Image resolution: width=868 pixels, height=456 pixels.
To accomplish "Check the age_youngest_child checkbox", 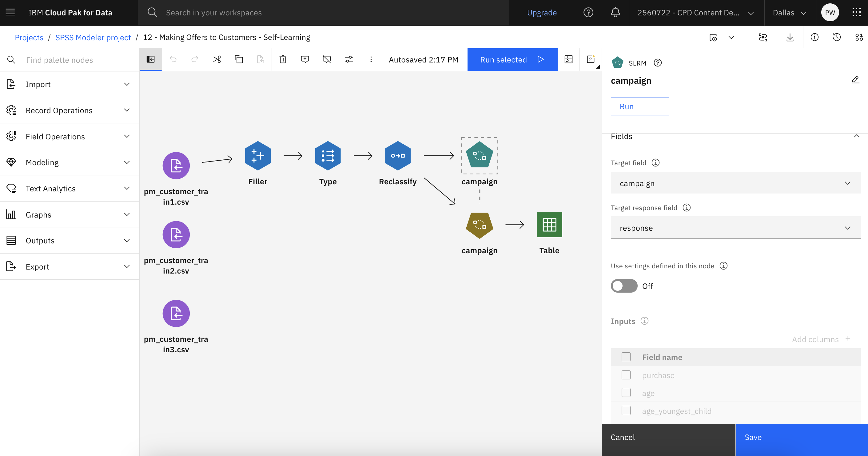I will click(626, 410).
